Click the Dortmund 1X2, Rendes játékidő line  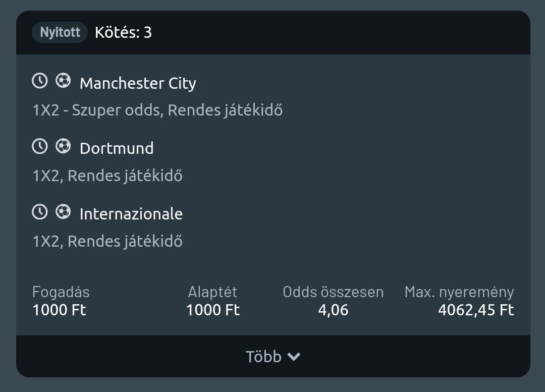point(107,176)
